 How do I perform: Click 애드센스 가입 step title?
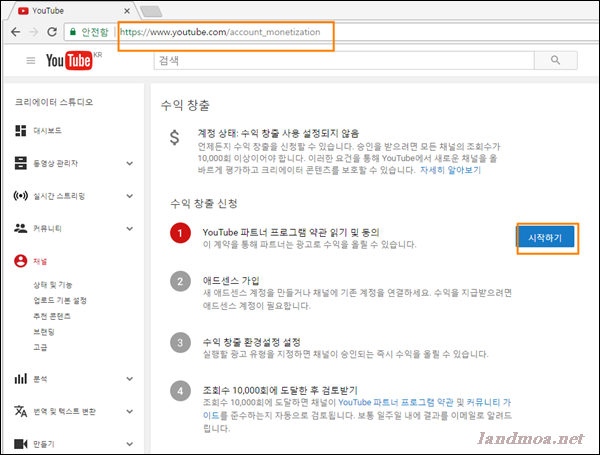(231, 281)
